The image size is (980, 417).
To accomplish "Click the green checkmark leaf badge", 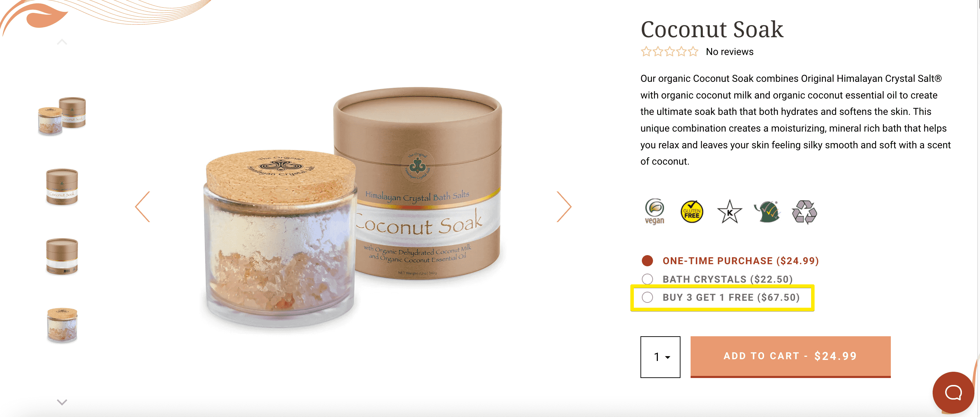I will click(x=767, y=212).
